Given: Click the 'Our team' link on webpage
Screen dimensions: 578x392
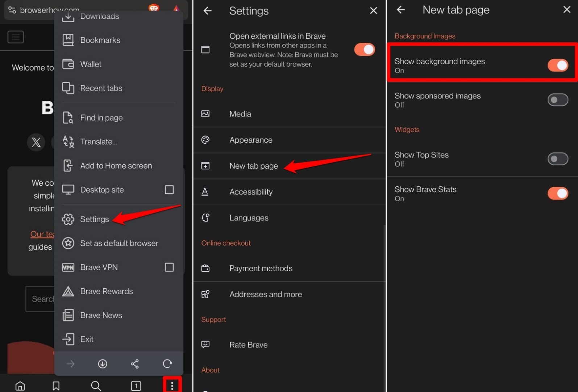Looking at the screenshot, I should [42, 234].
